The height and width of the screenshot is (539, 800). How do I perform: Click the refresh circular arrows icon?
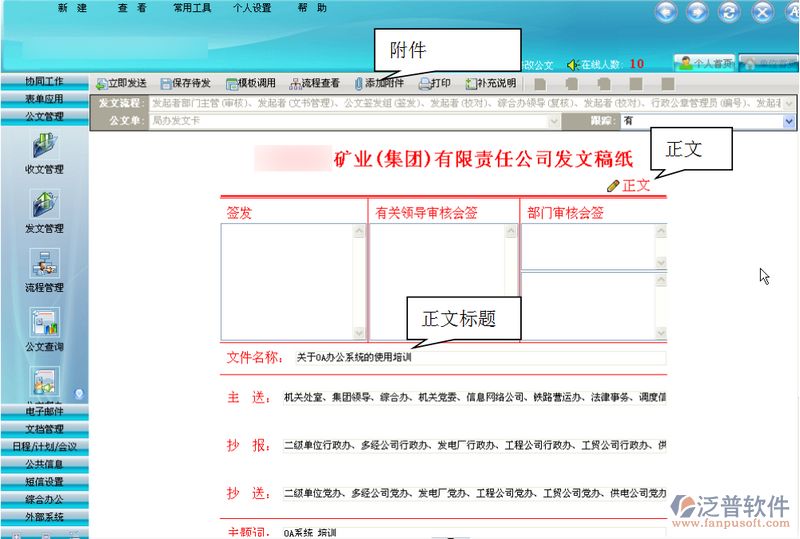pos(729,11)
